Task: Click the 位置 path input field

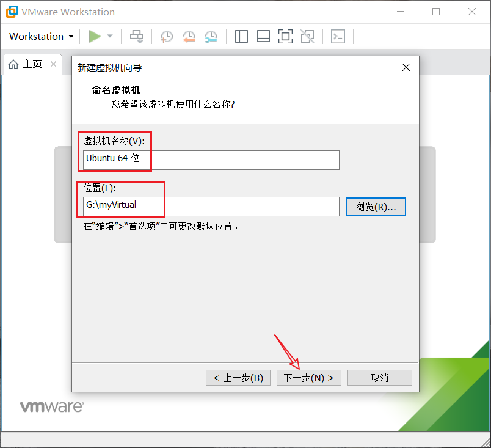Action: pos(211,207)
